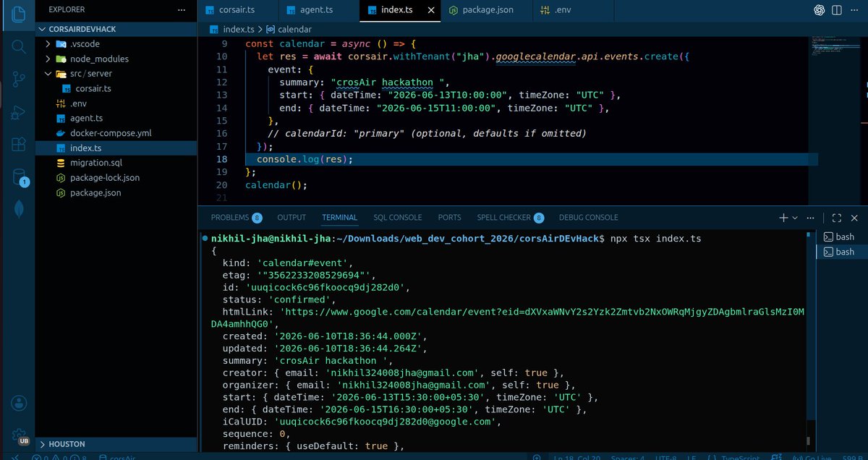Expand the HOUSTON section
This screenshot has height=460, width=868.
tap(116, 444)
